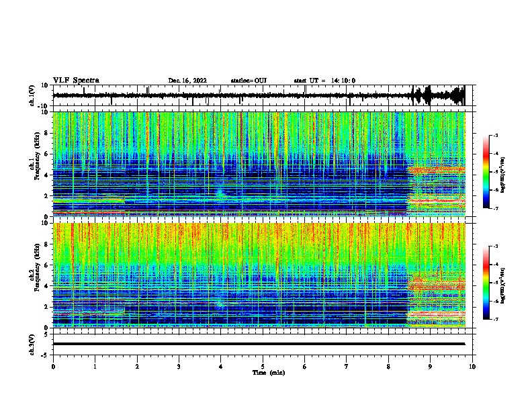Screen dimensions: 532x411
Task: Click the "Time (min)" axis title
Action: (x=269, y=373)
